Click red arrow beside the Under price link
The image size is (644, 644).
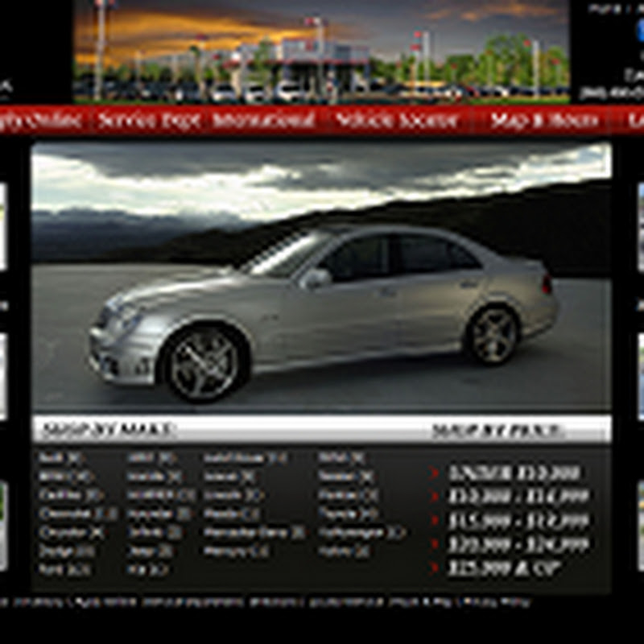(x=434, y=473)
